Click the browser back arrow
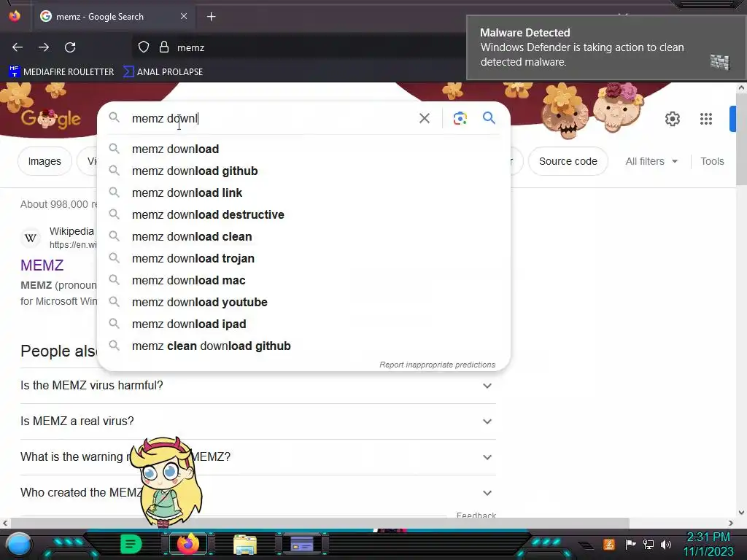This screenshot has height=560, width=747. tap(18, 47)
